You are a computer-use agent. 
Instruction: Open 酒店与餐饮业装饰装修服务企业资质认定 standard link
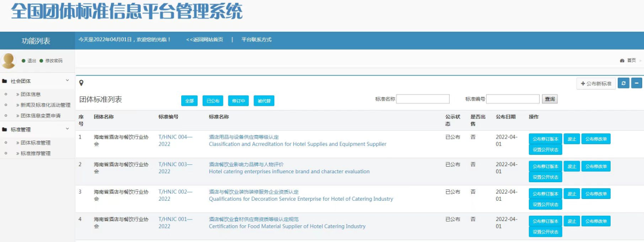click(253, 192)
